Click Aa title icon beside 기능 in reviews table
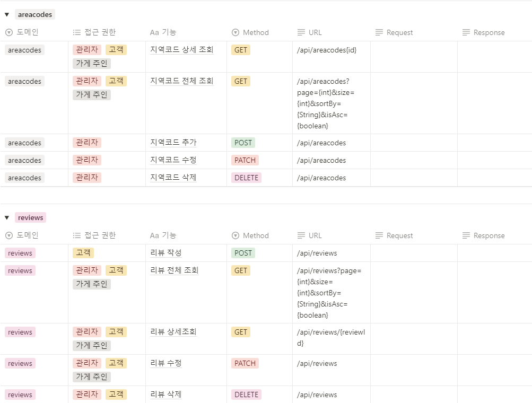The height and width of the screenshot is (403, 532). tap(154, 236)
